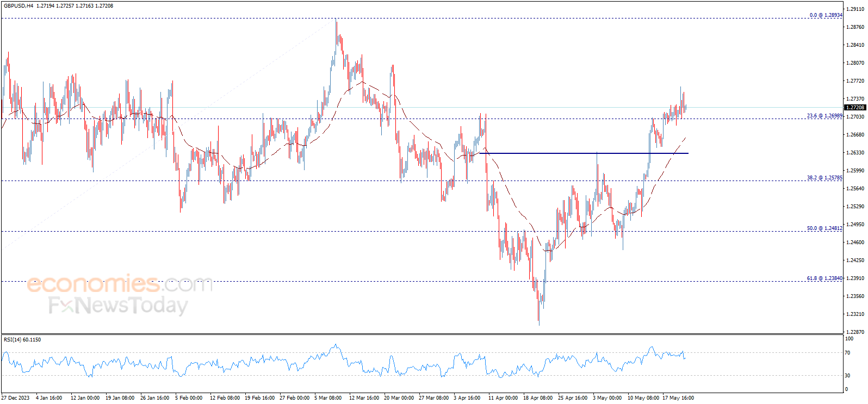Click price axis value 1.23910
The image size is (868, 404).
855,278
